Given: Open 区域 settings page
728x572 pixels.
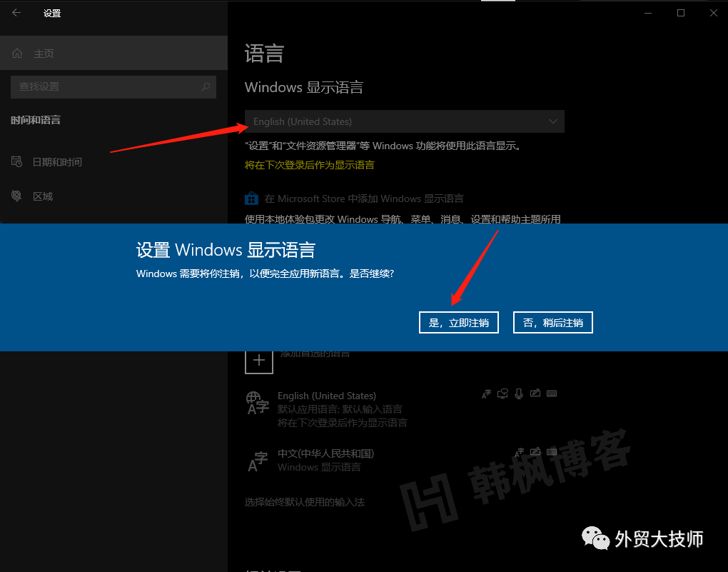Looking at the screenshot, I should [43, 196].
